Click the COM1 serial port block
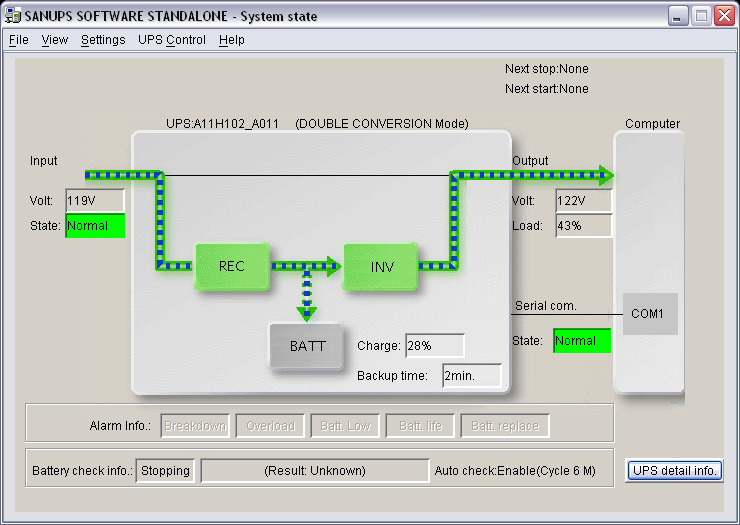This screenshot has width=740, height=525. (650, 314)
